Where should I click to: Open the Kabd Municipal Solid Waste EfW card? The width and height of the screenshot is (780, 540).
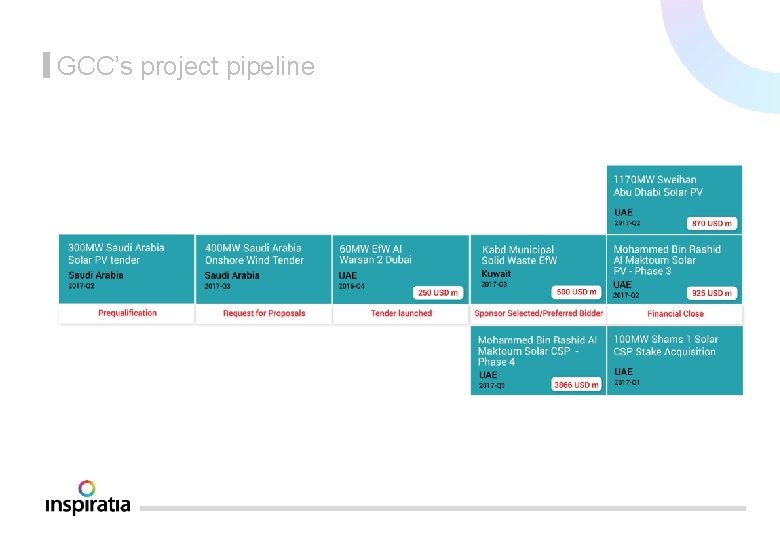538,269
